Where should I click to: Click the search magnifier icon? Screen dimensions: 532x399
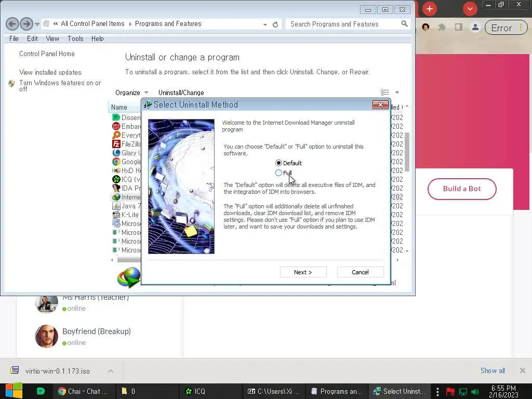pos(404,24)
